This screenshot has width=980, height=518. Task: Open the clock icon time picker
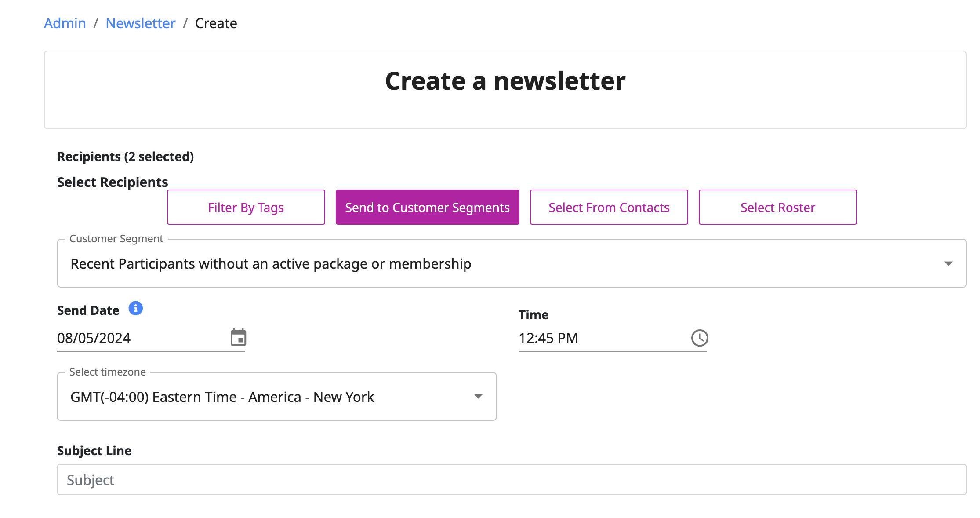point(700,338)
